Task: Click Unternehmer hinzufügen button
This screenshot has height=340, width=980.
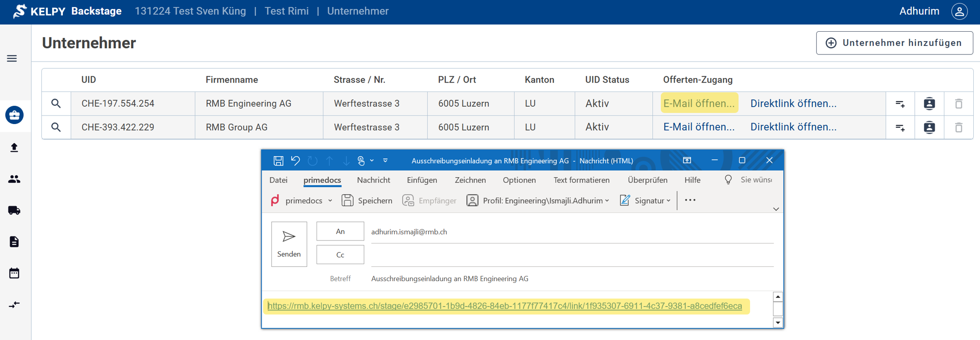Action: (x=894, y=43)
